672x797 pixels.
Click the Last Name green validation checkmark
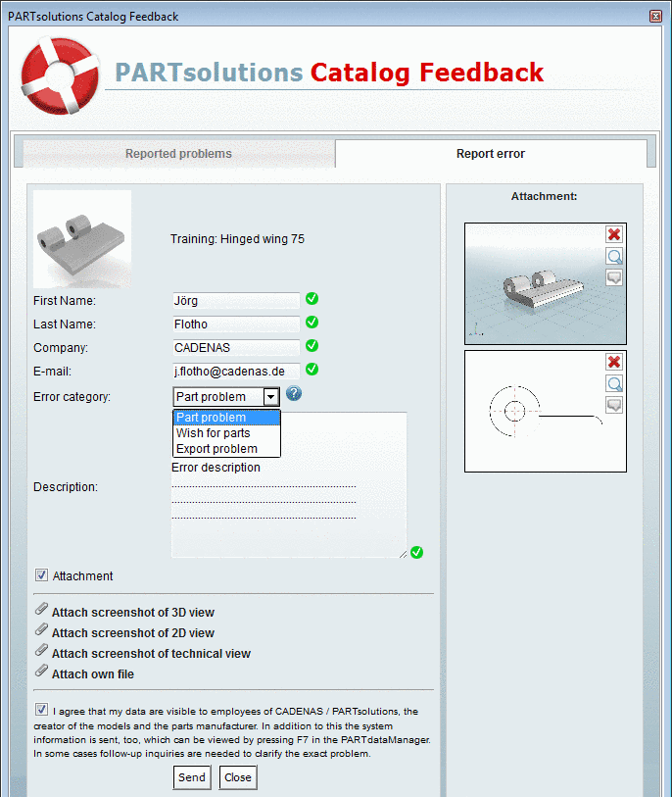click(312, 323)
